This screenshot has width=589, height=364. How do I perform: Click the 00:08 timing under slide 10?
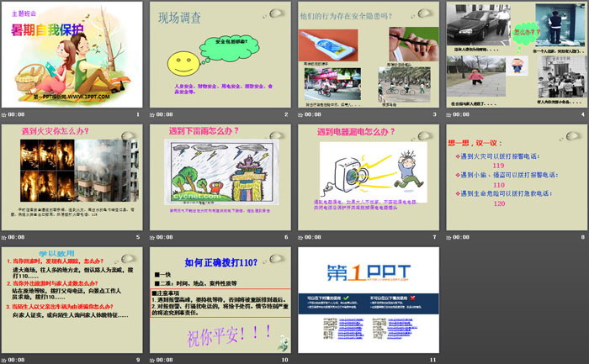pyautogui.click(x=165, y=360)
